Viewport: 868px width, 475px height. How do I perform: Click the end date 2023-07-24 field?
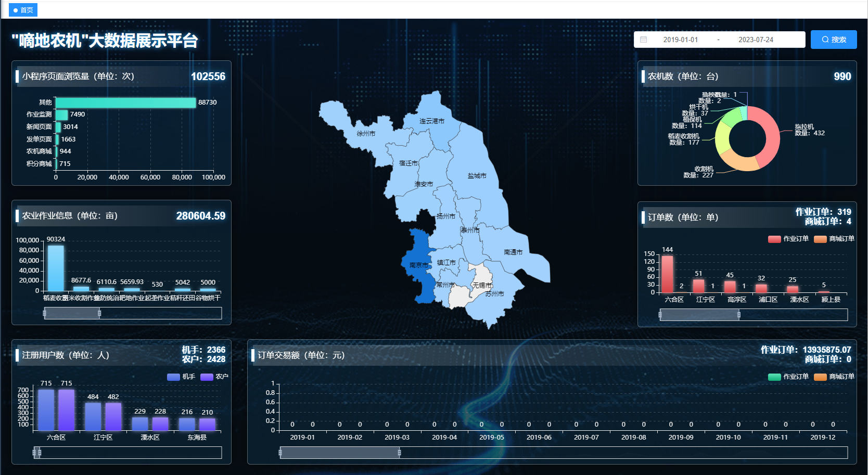[x=755, y=40]
